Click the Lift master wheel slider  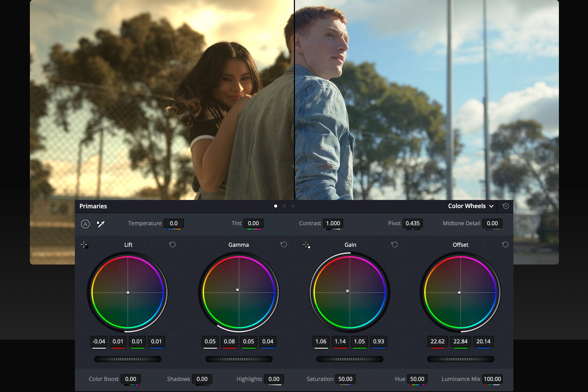coord(128,359)
